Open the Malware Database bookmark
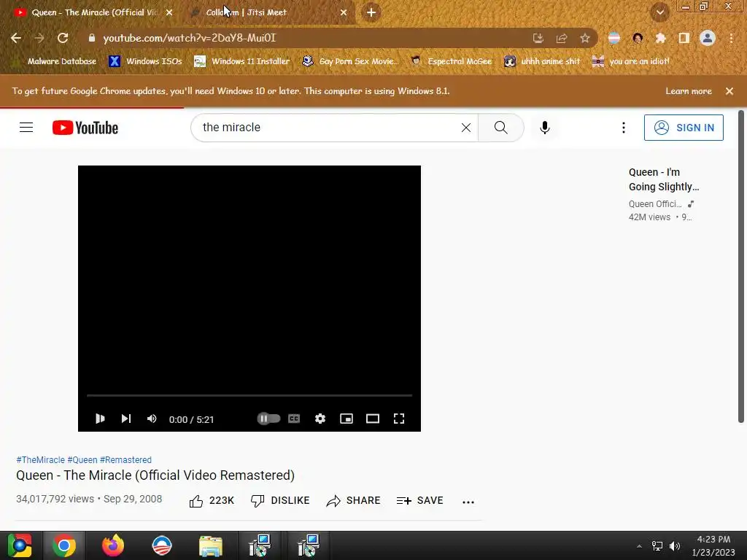 point(55,61)
